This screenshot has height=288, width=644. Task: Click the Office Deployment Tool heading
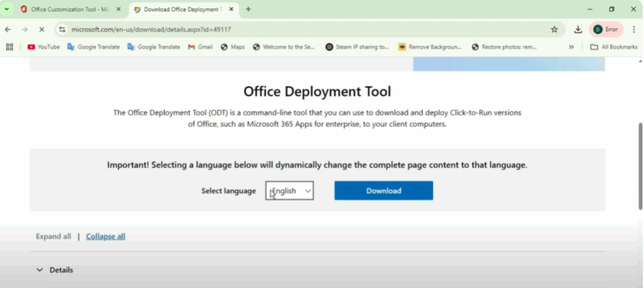pos(317,91)
